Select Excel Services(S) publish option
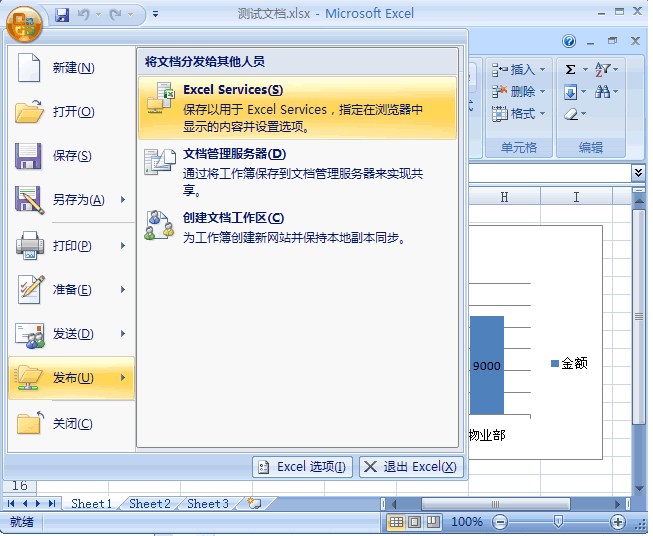The height and width of the screenshot is (536, 653). [x=297, y=108]
